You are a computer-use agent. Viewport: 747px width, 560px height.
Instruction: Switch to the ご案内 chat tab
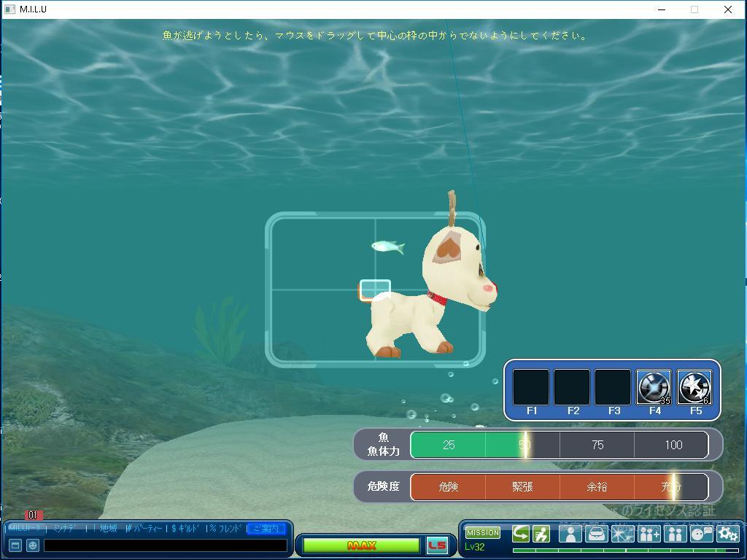(x=266, y=529)
